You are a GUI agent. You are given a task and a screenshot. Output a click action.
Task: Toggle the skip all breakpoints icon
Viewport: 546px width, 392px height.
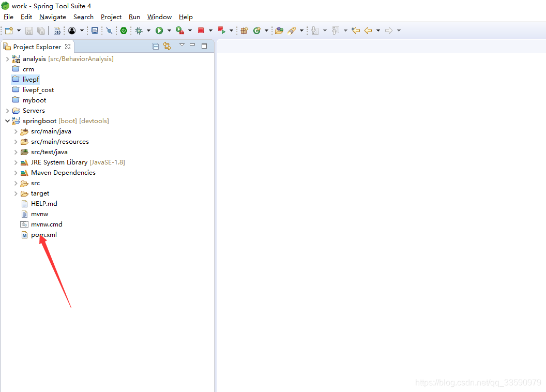[109, 31]
